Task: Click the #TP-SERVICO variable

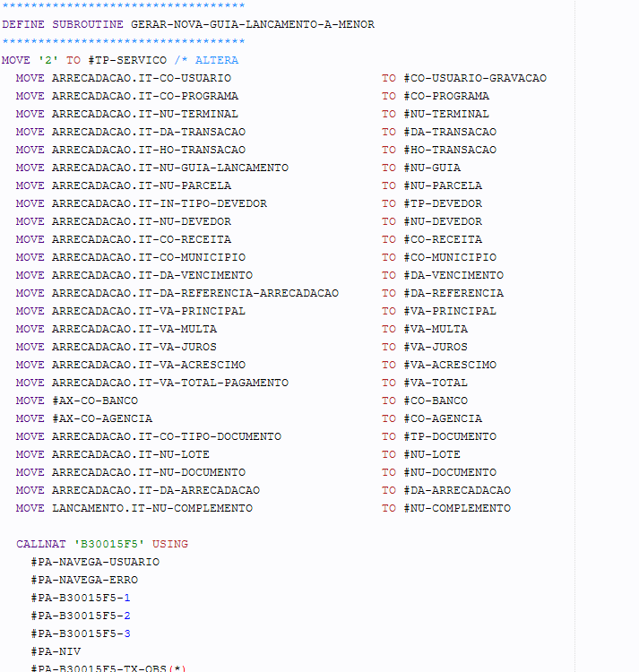Action: pos(134,60)
